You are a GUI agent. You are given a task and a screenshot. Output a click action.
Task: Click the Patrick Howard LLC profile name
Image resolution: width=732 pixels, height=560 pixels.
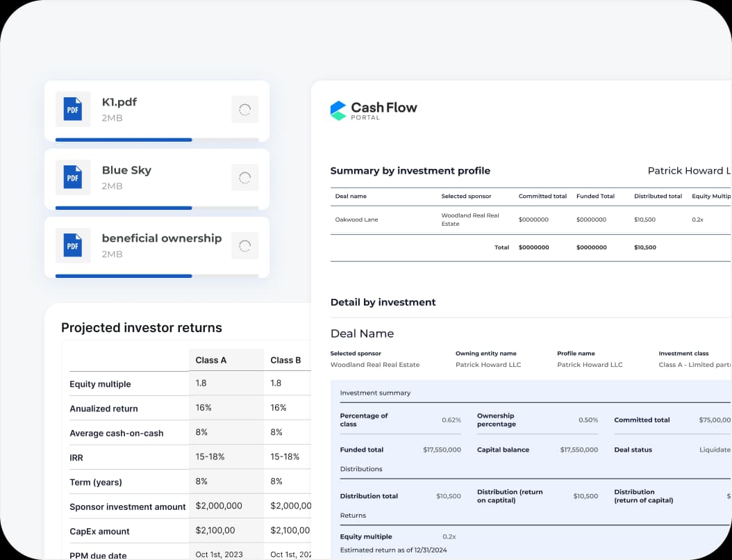point(590,365)
